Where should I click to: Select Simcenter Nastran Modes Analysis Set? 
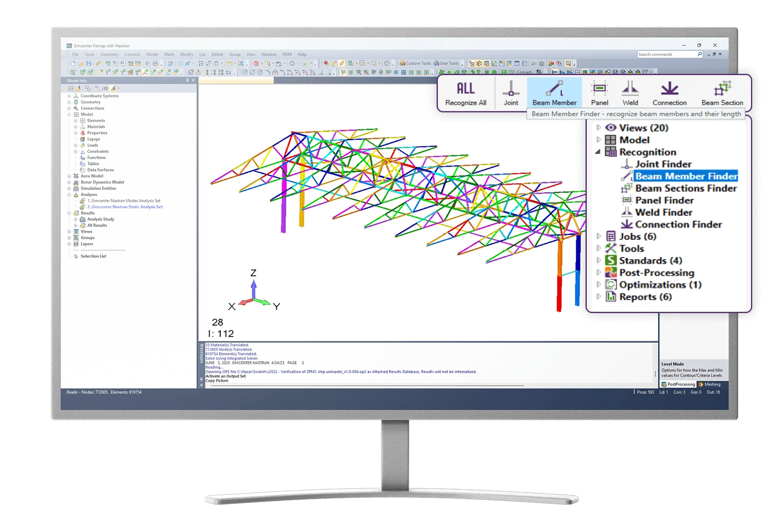(123, 201)
